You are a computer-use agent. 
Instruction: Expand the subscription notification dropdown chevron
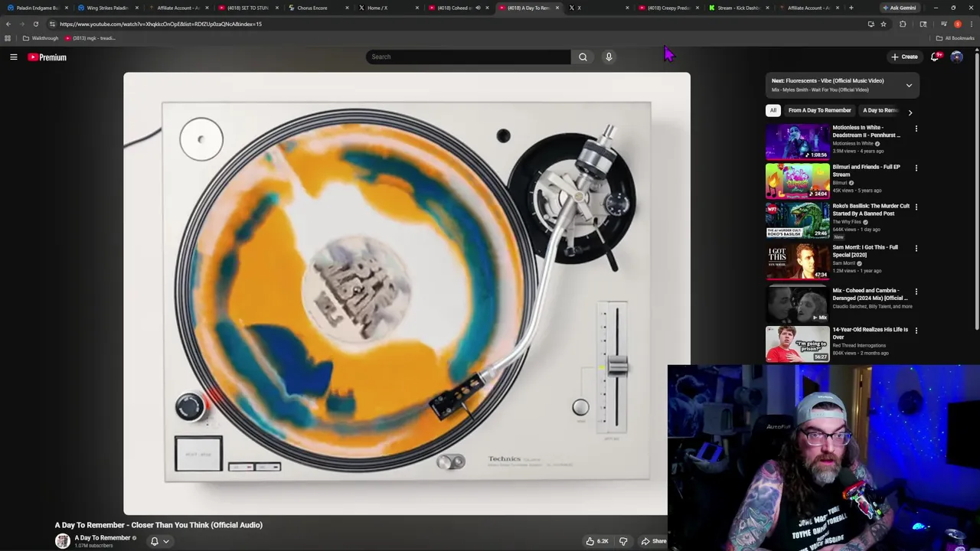[165, 541]
